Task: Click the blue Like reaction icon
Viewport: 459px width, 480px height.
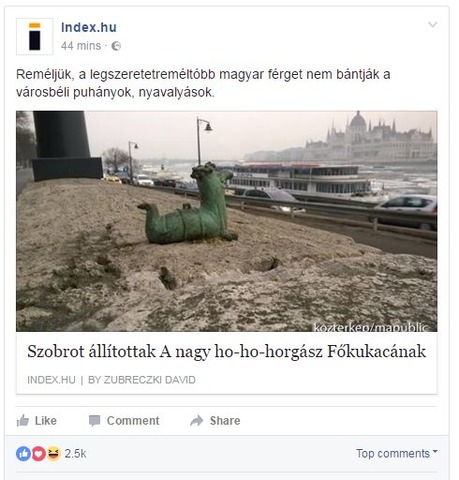Action: 23,454
